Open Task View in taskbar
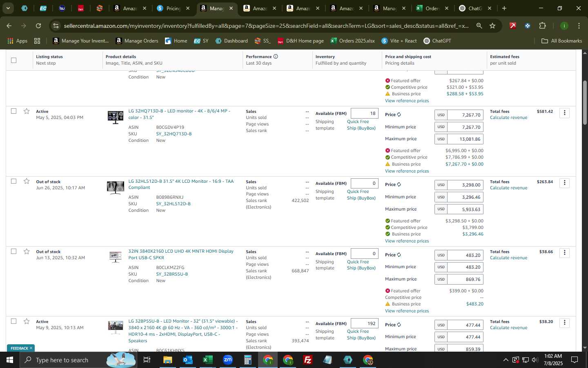The width and height of the screenshot is (588, 368). [147, 360]
